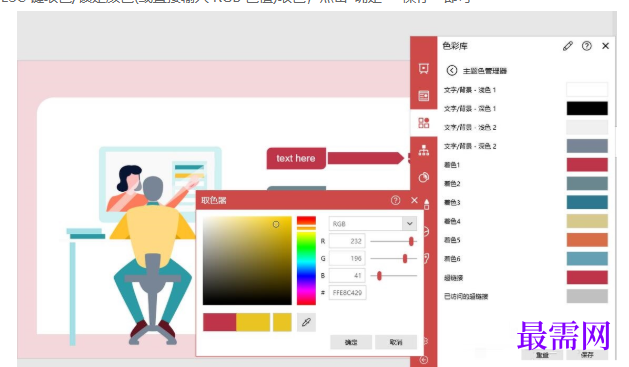Open the presentation board icon in iSlide sidebar
Screen dimensions: 629x367
(424, 69)
